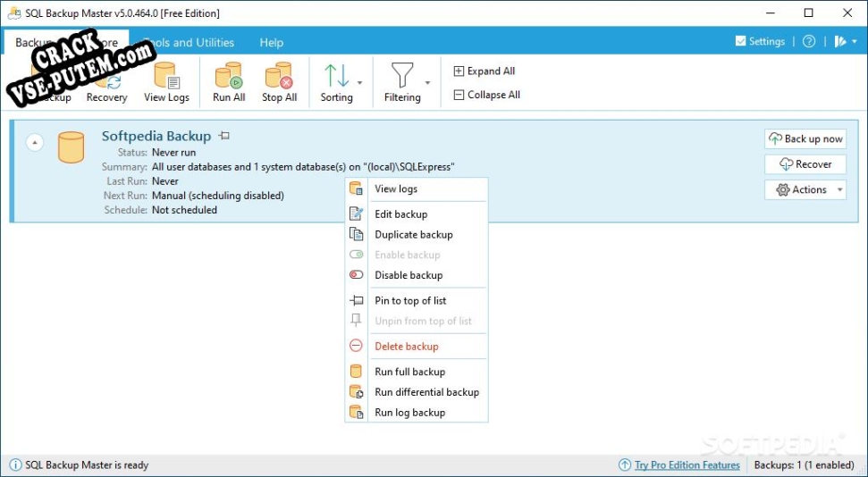Open the Actions dropdown button
Screen dimensions: 868x477
tap(805, 189)
